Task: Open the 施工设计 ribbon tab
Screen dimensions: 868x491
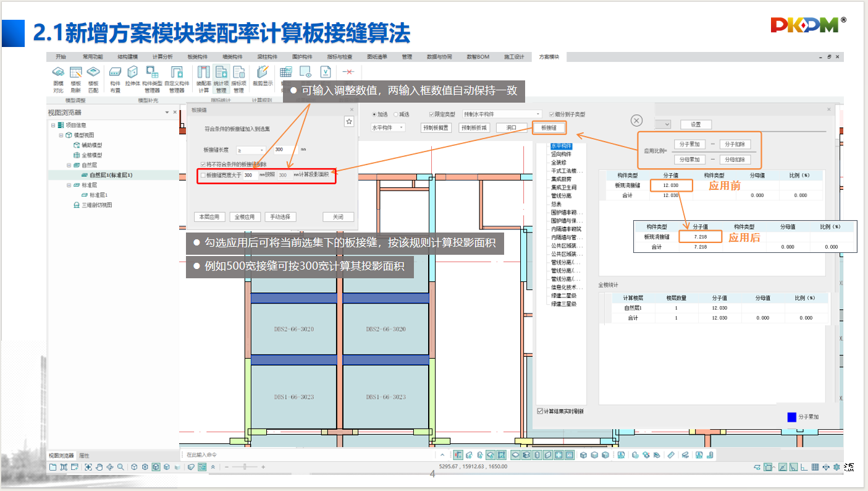Action: click(514, 57)
